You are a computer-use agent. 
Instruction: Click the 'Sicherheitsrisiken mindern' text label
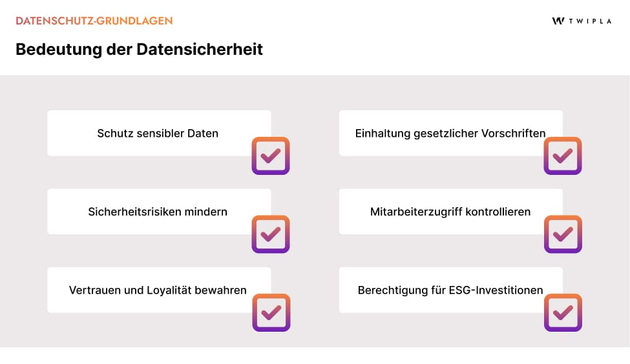click(158, 212)
